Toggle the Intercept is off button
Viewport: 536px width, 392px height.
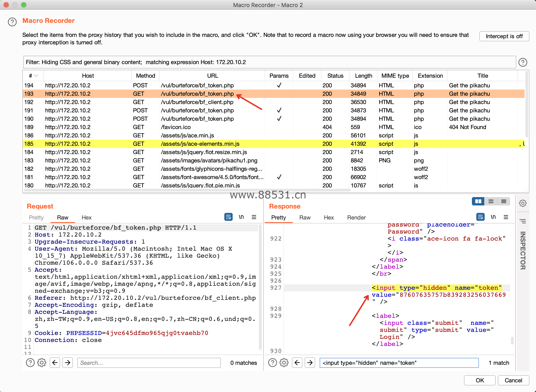point(504,36)
